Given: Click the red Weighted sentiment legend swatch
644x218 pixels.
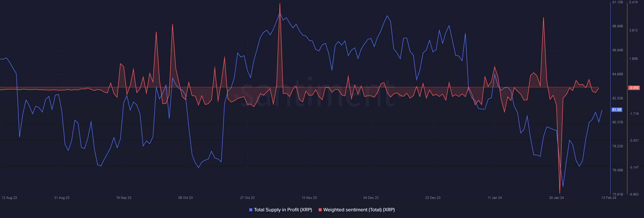Looking at the screenshot, I should pyautogui.click(x=320, y=210).
